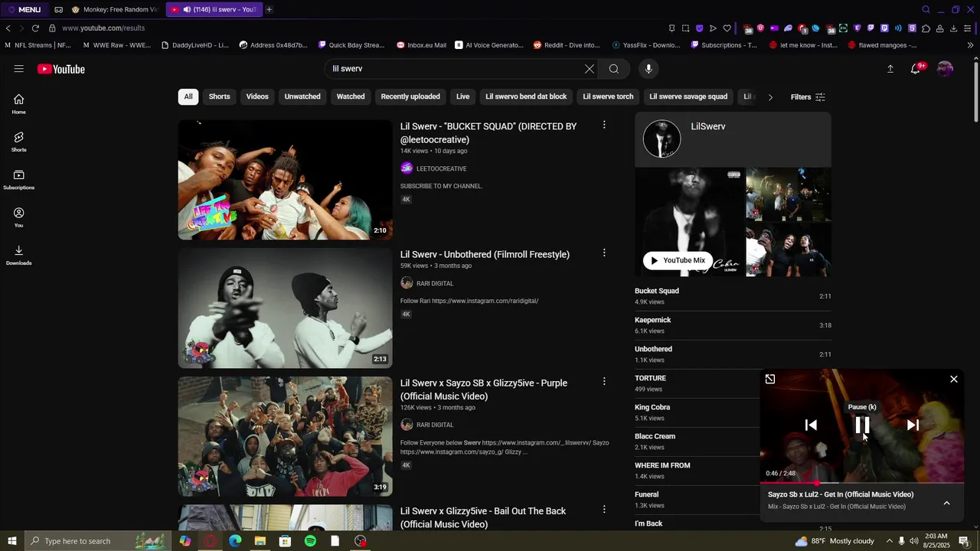Select the All filter chip
Image resolution: width=980 pixels, height=551 pixels.
tap(188, 96)
